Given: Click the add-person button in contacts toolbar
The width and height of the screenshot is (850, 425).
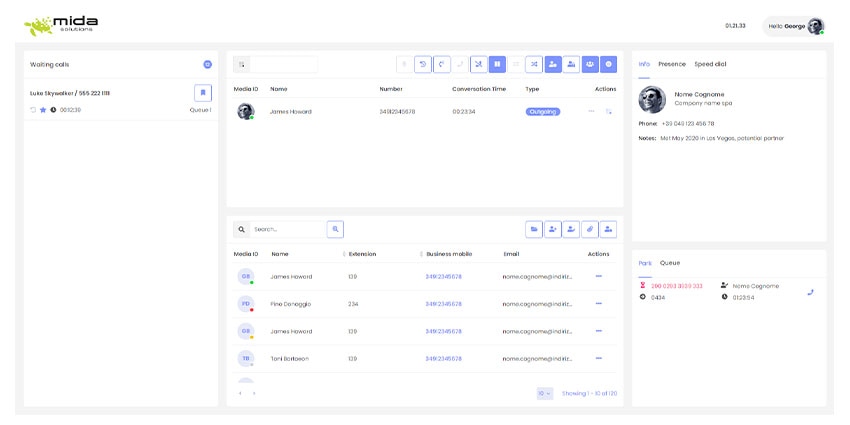Looking at the screenshot, I should pyautogui.click(x=553, y=229).
